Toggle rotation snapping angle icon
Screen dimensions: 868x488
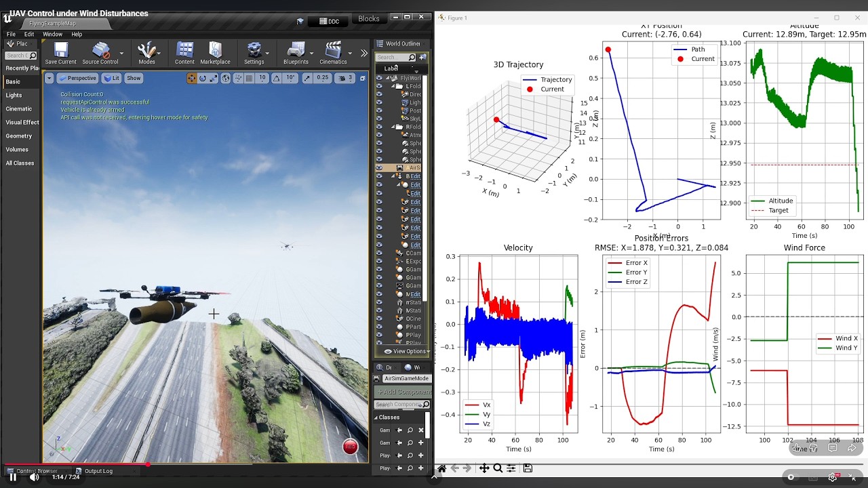[x=277, y=78]
